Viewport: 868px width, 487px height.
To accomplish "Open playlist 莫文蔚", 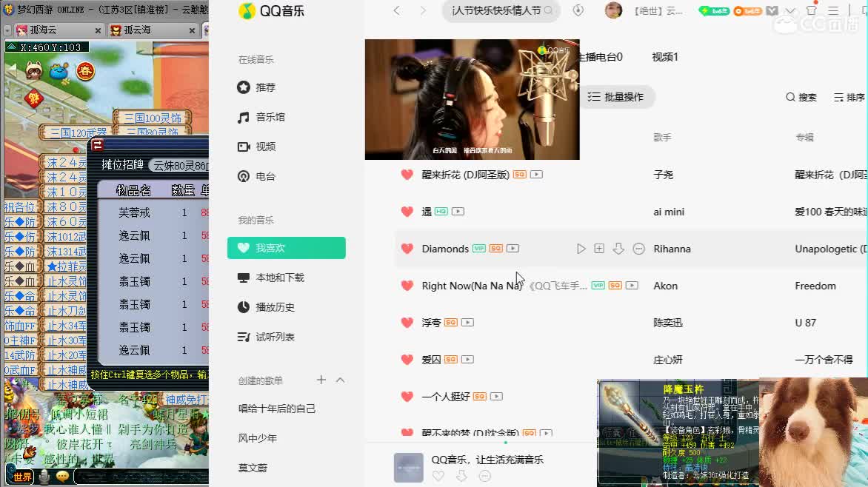I will 253,468.
